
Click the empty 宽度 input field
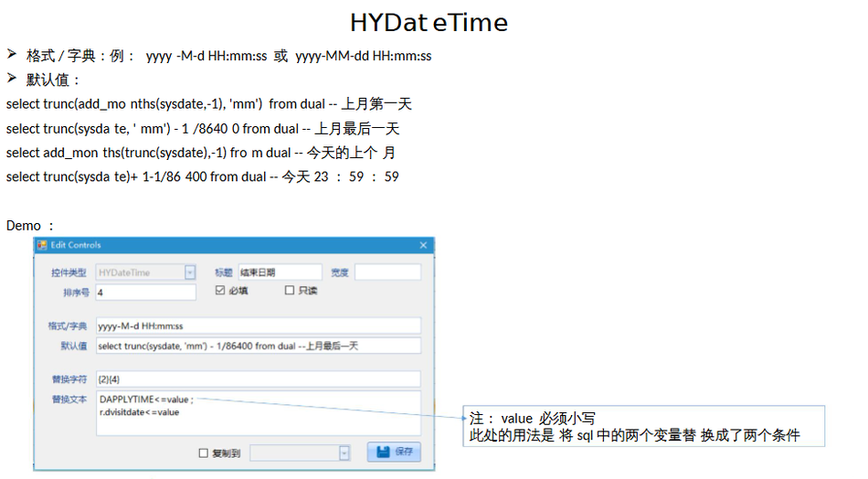(x=387, y=272)
